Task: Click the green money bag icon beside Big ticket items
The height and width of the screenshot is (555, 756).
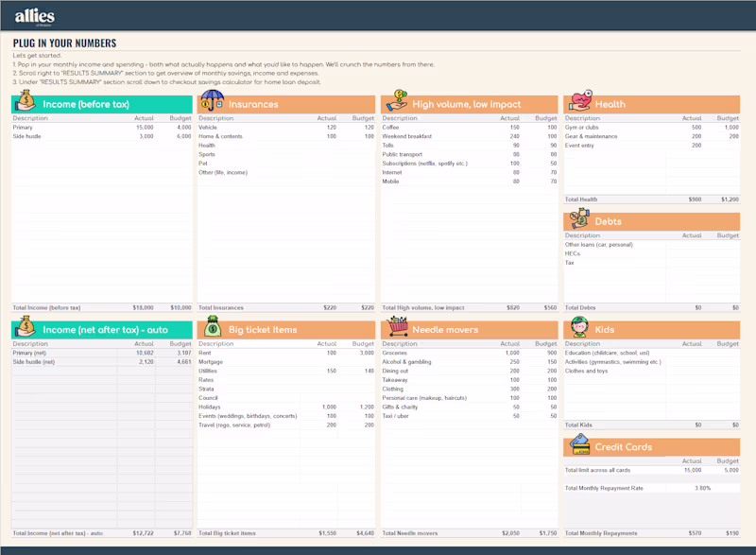Action: point(213,326)
